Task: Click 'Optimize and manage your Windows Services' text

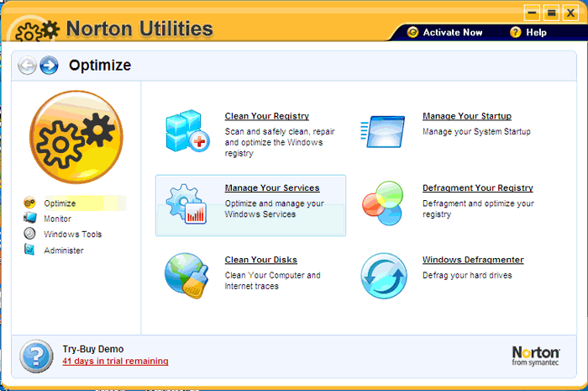Action: point(274,209)
